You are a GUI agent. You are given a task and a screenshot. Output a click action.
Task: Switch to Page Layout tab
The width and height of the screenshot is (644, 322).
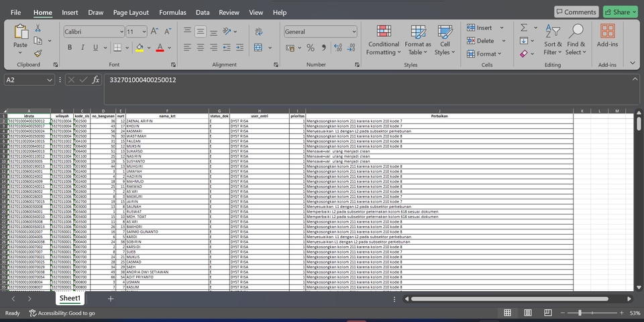131,12
